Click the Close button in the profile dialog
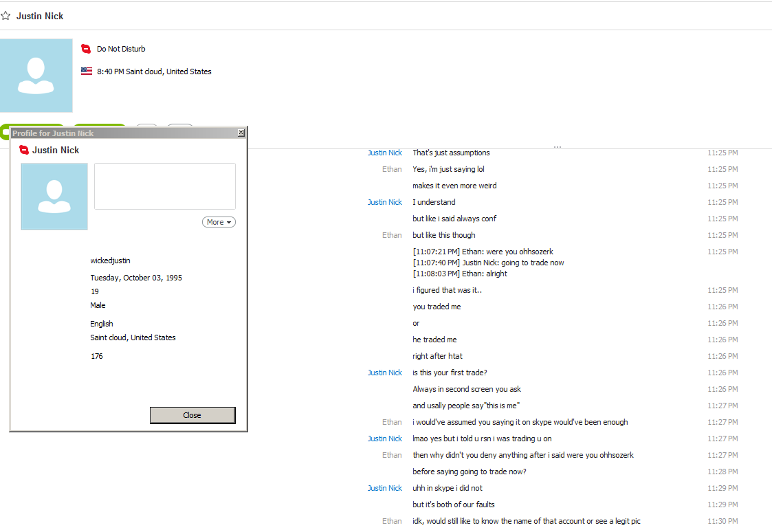772x532 pixels. [x=192, y=415]
